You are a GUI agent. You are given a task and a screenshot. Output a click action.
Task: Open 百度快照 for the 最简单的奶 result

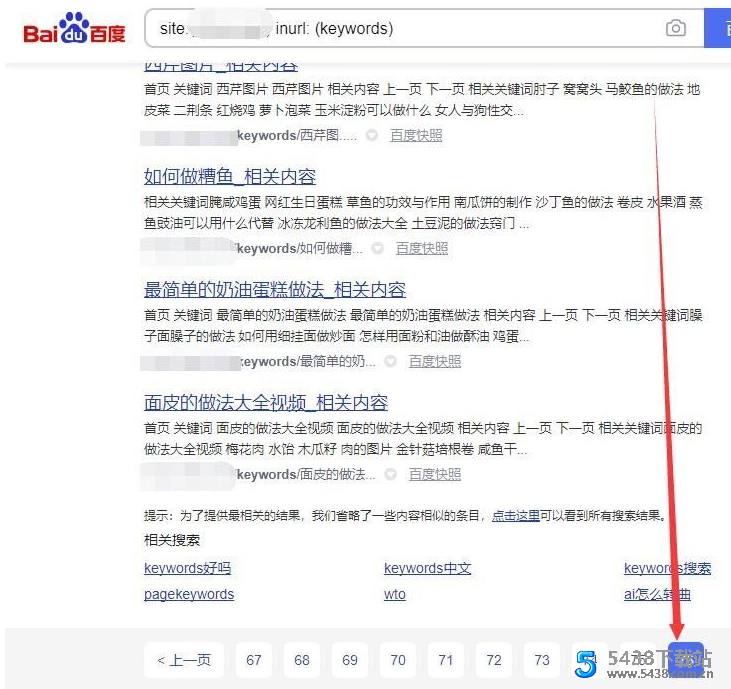click(x=435, y=362)
